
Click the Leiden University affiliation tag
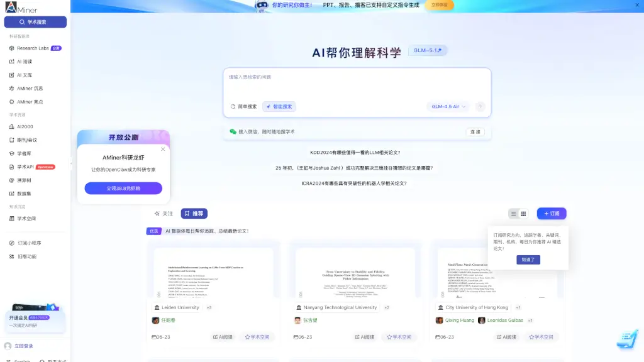[177, 307]
